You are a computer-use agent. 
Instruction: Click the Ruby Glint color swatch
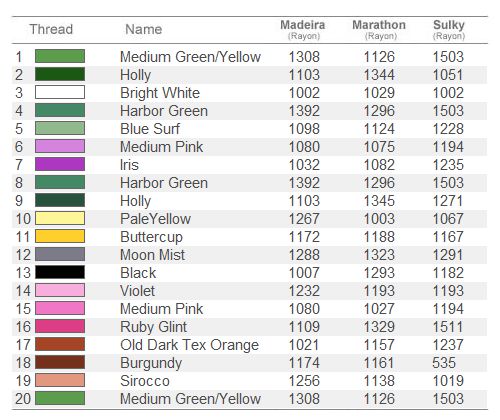tap(60, 326)
